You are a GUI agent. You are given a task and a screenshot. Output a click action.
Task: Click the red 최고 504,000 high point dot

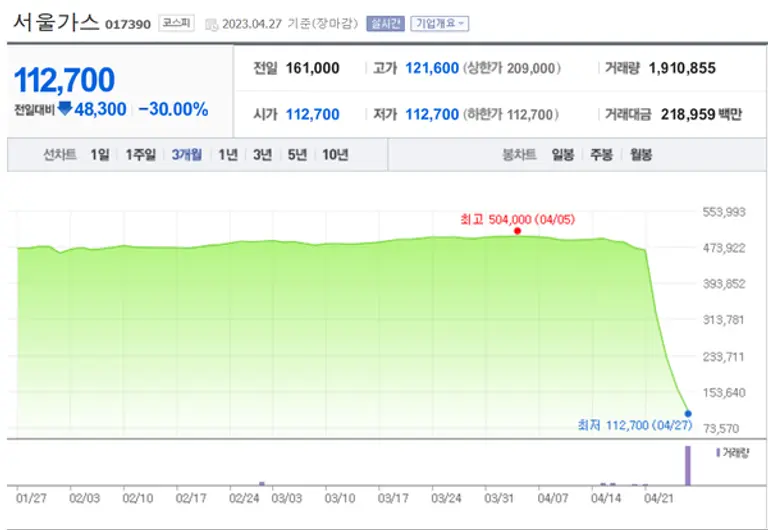pos(517,231)
